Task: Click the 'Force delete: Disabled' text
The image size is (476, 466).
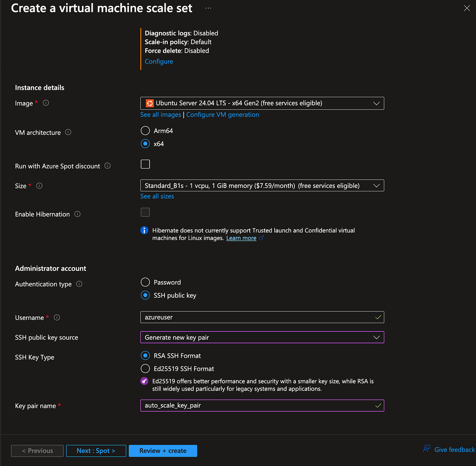Action: click(x=177, y=51)
